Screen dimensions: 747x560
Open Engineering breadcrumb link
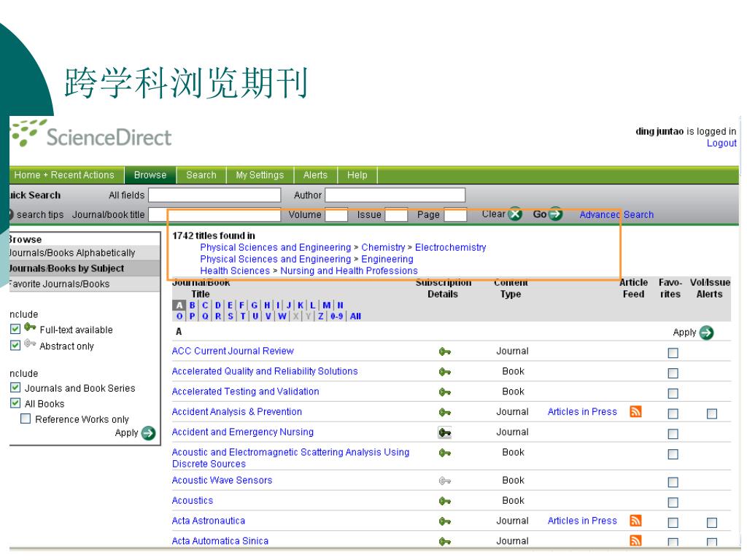point(387,260)
